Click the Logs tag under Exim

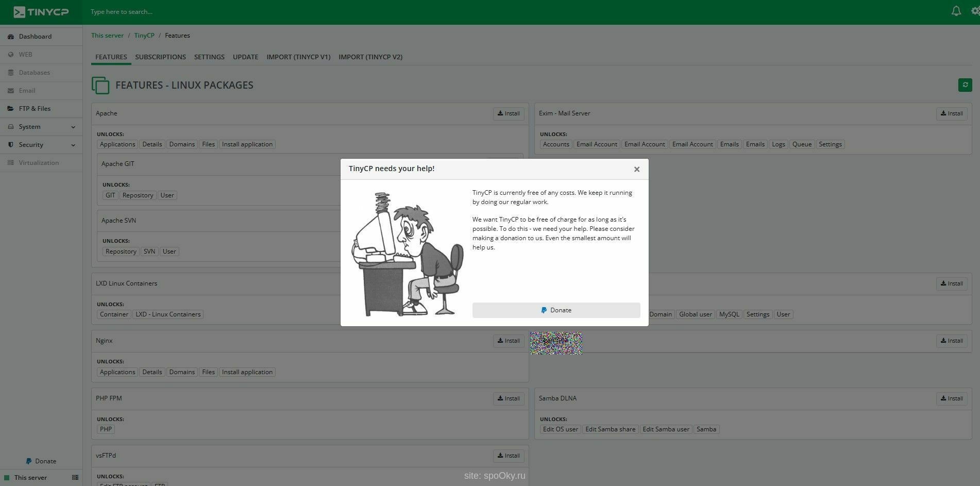779,144
